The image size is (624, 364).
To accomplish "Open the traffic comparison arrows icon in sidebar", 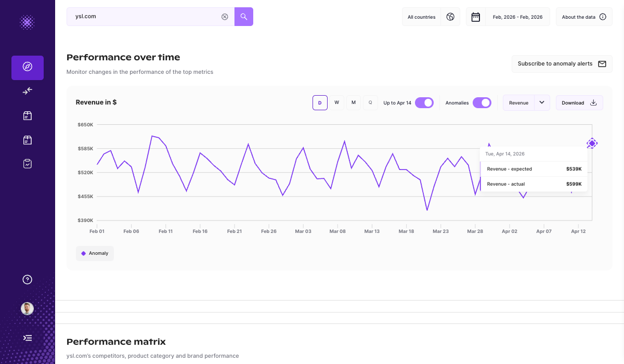I will coord(27,91).
